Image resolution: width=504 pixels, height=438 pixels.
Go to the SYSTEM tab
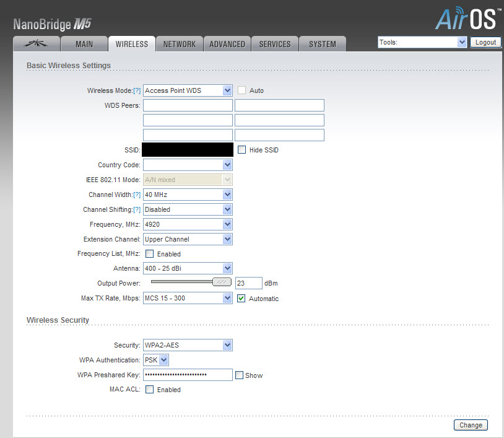[x=323, y=44]
